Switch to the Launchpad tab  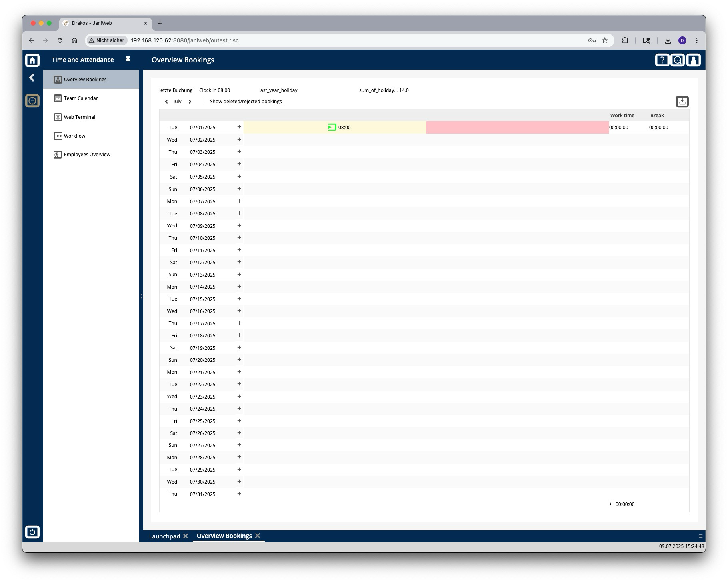point(164,536)
